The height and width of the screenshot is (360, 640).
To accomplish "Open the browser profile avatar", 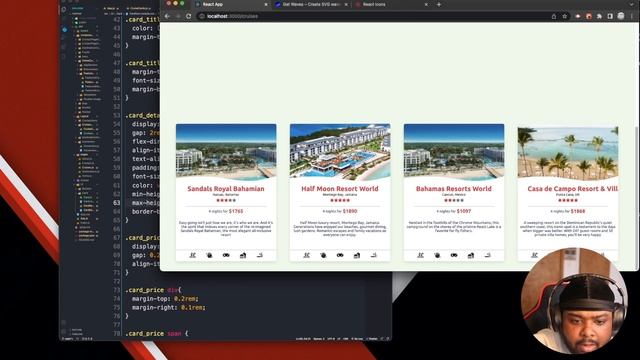I will pyautogui.click(x=621, y=16).
